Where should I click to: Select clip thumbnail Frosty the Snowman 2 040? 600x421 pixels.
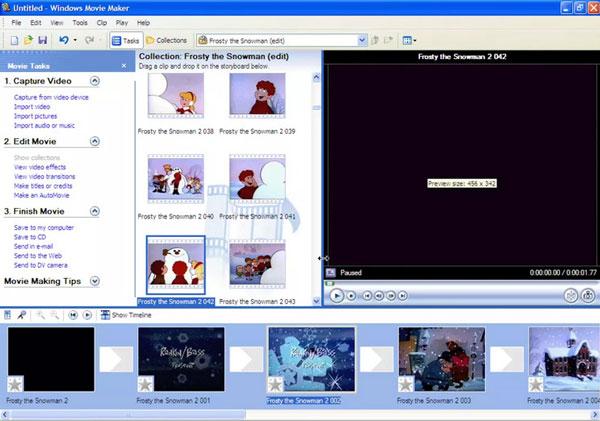point(176,179)
